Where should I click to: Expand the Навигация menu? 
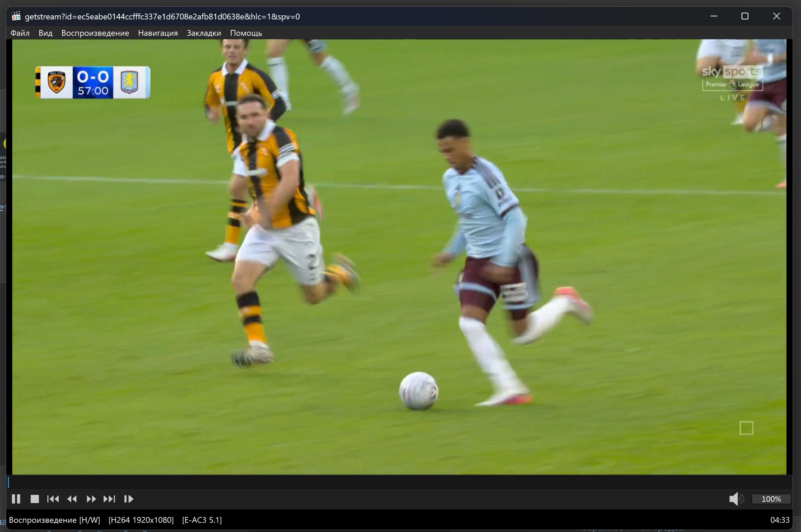tap(158, 33)
